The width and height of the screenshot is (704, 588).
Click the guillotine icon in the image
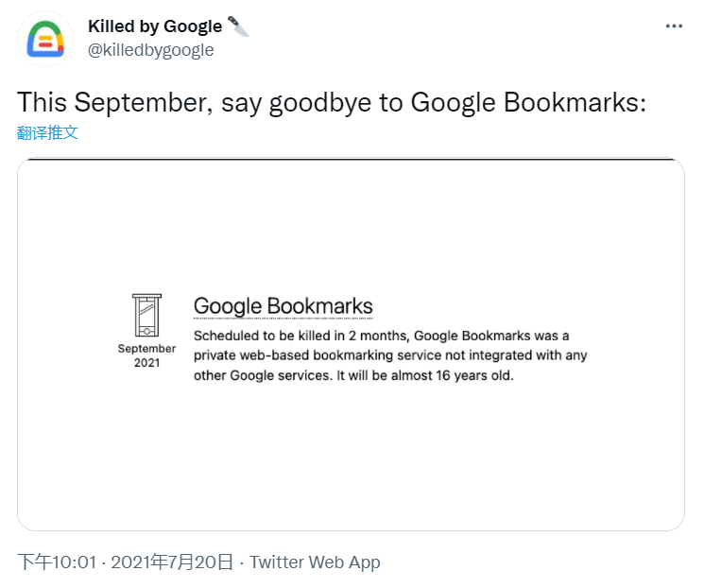coord(146,315)
